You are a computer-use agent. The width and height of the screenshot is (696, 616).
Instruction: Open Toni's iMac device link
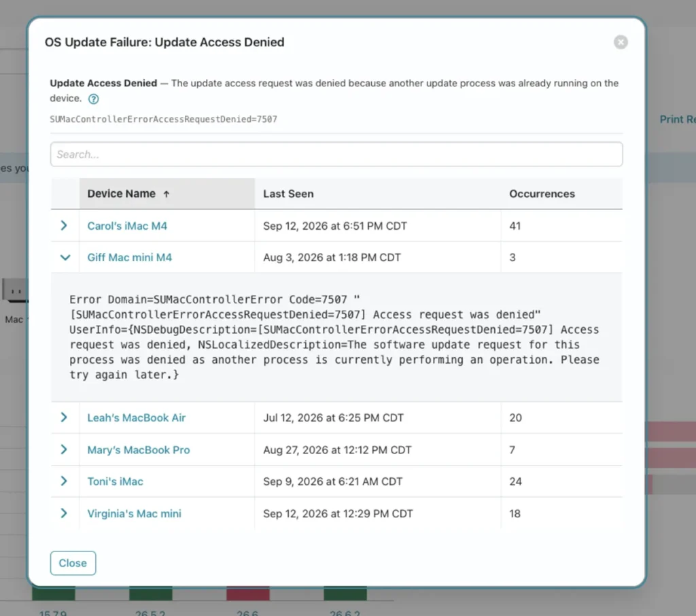click(x=115, y=481)
